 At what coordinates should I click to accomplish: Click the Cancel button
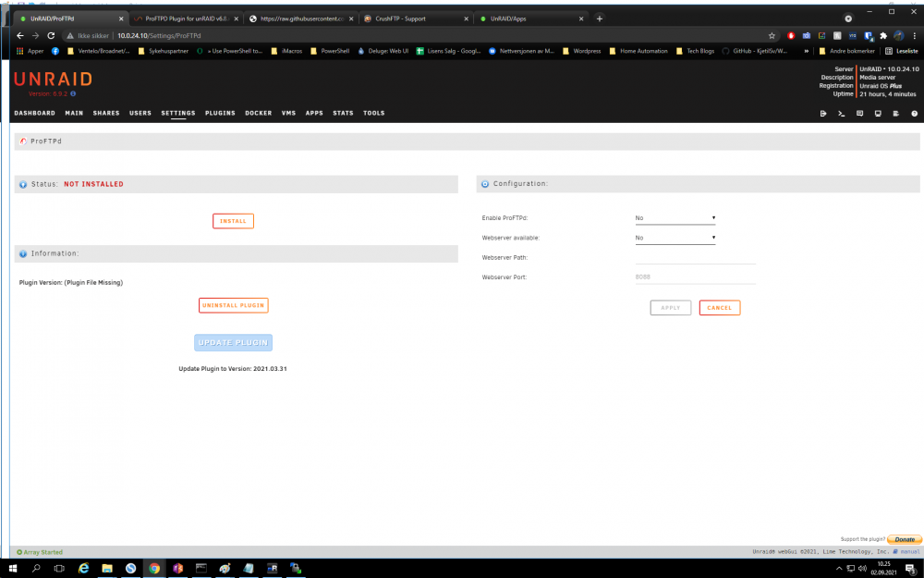(720, 308)
